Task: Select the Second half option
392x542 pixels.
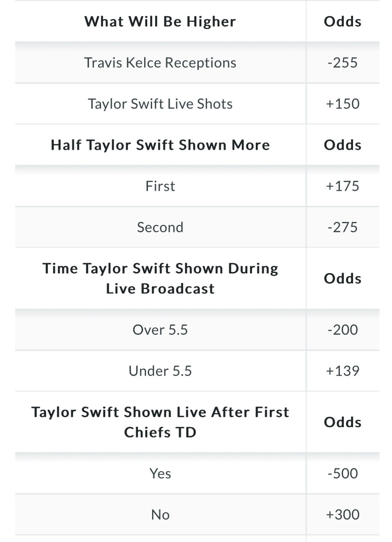Action: (x=197, y=227)
